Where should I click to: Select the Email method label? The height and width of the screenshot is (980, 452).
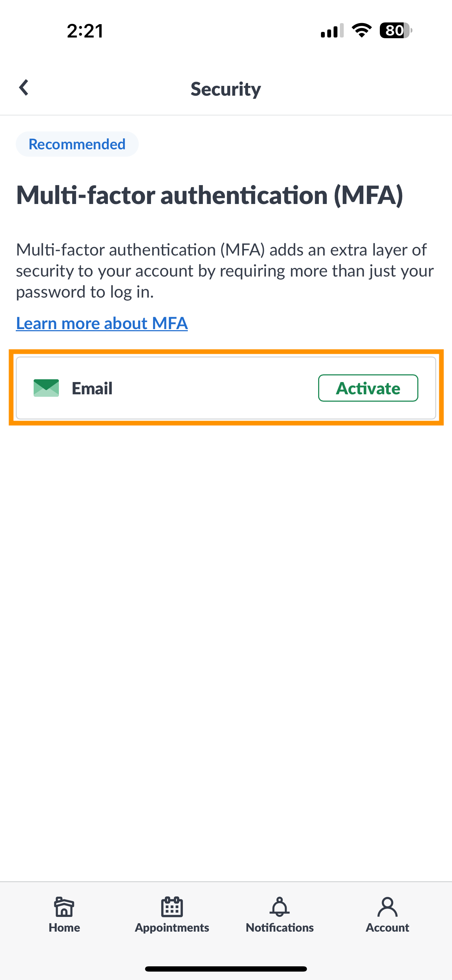point(92,388)
